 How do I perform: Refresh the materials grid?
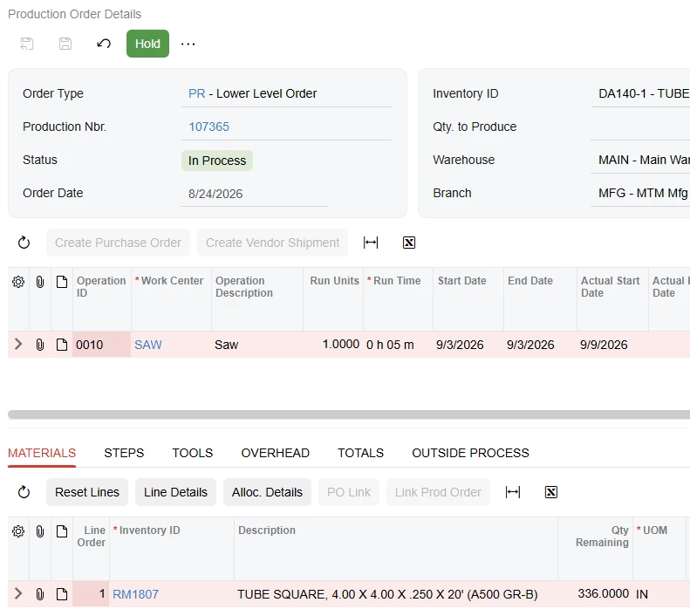pyautogui.click(x=24, y=492)
